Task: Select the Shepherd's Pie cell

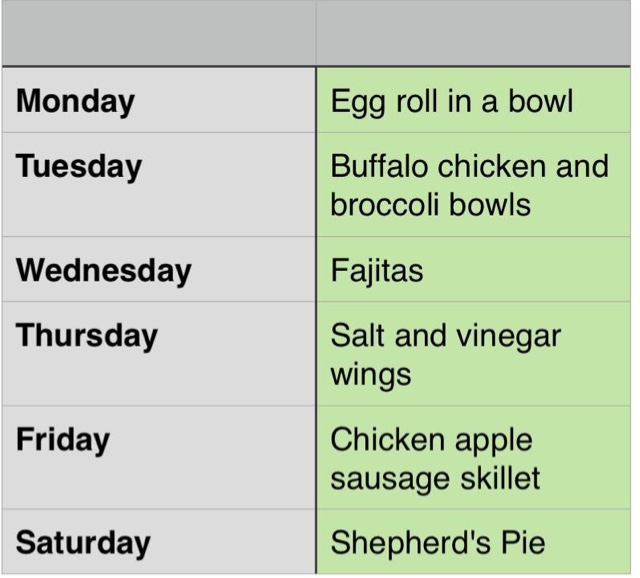Action: 474,543
